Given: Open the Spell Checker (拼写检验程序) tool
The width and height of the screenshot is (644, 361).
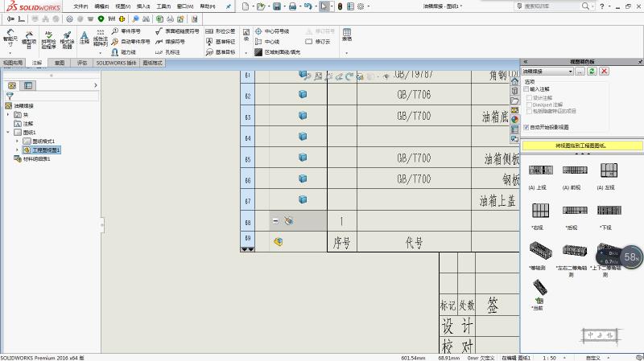Looking at the screenshot, I should 48,39.
